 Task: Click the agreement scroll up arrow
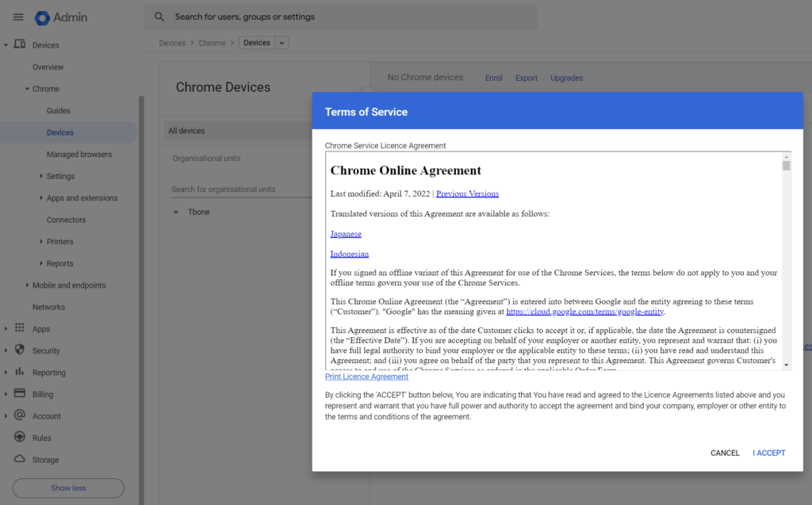[x=786, y=156]
